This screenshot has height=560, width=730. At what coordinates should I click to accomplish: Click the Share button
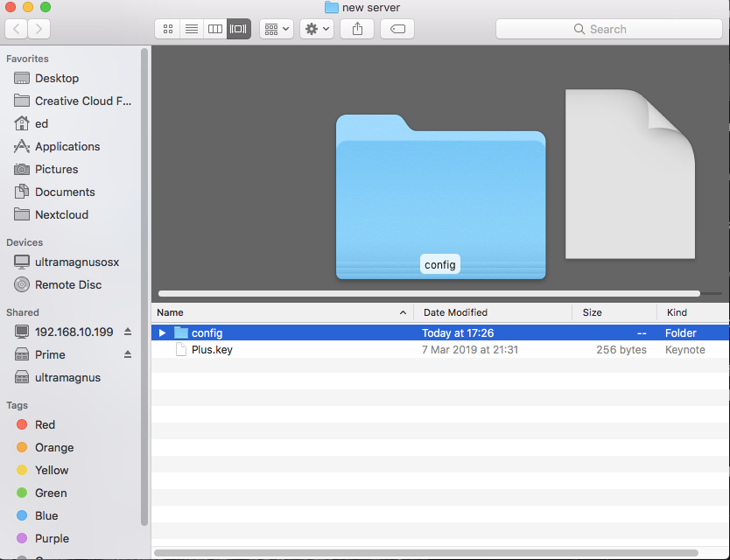357,29
